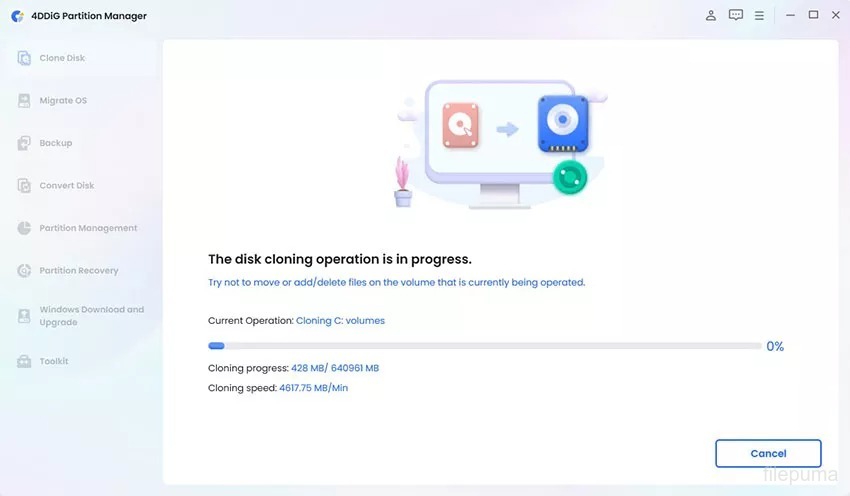Open the Backup icon in sidebar

click(x=24, y=143)
